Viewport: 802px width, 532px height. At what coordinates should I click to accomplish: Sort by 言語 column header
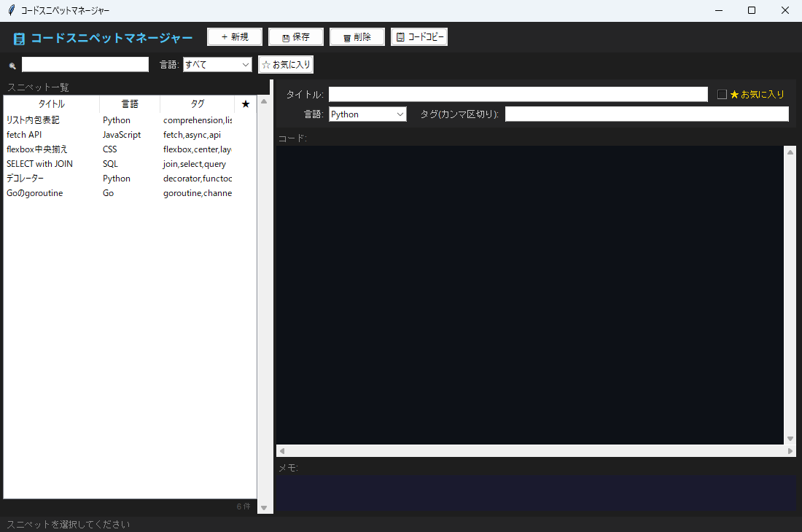point(129,103)
